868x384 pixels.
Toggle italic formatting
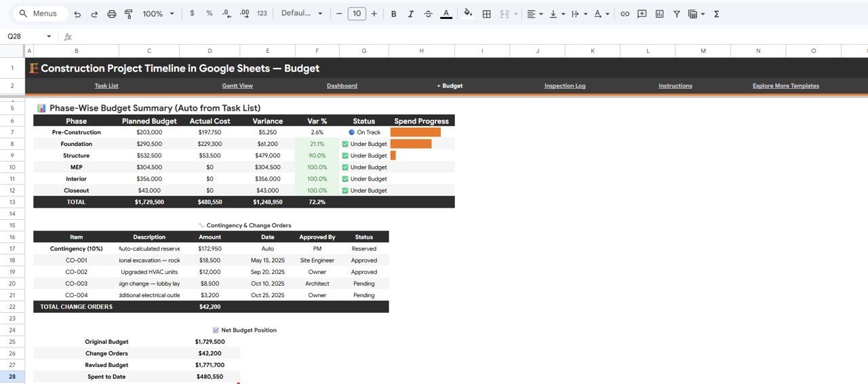[x=410, y=14]
